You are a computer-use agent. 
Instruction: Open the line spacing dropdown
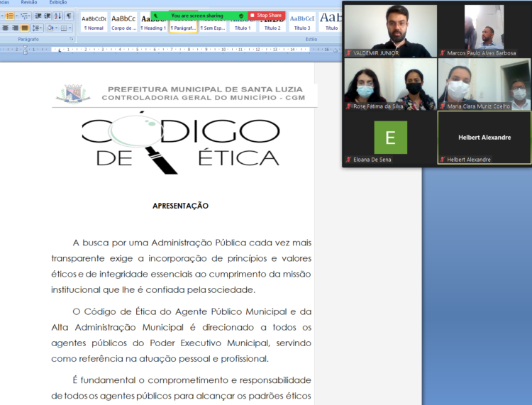[37, 28]
